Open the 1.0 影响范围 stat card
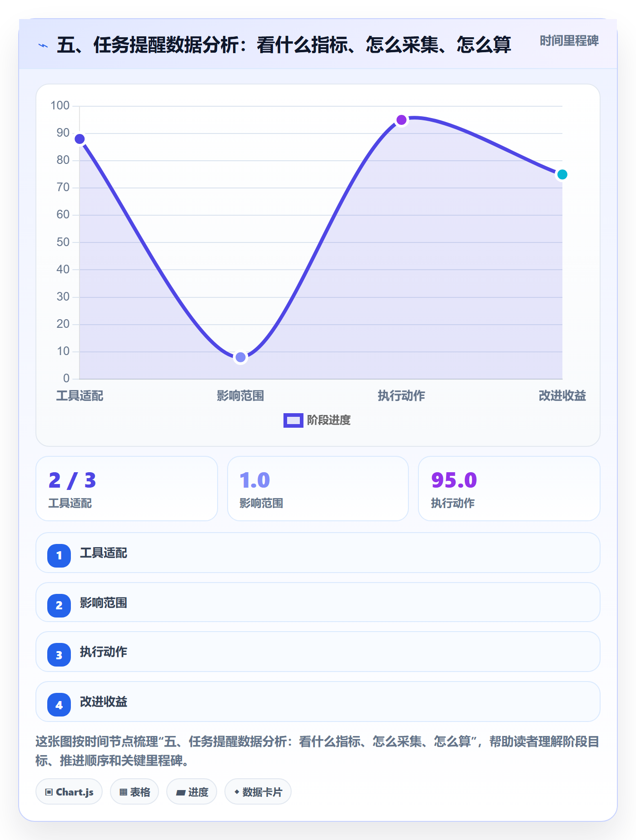 click(318, 489)
